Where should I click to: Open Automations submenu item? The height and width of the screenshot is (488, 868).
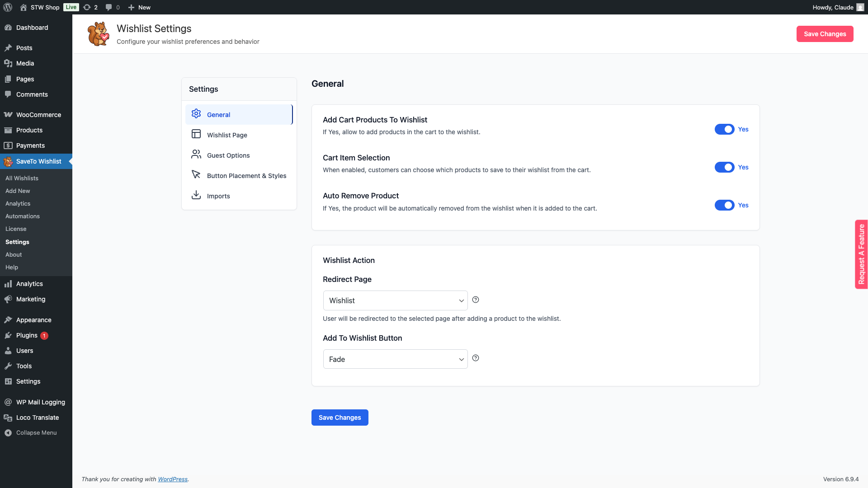tap(23, 216)
